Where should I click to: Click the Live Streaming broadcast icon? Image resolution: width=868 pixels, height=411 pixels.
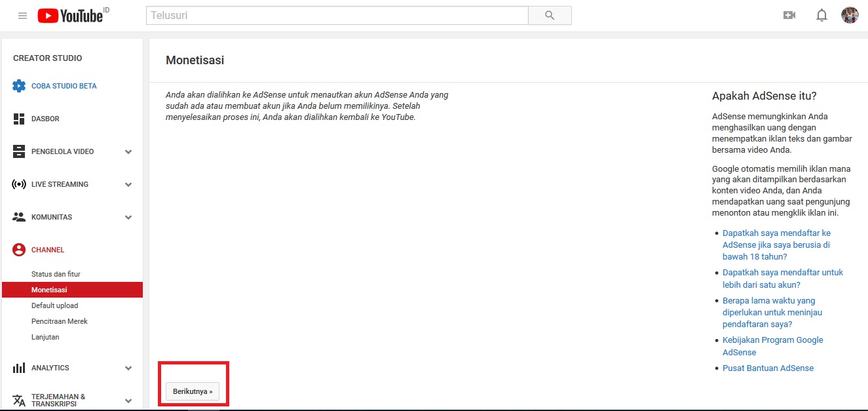pyautogui.click(x=19, y=184)
